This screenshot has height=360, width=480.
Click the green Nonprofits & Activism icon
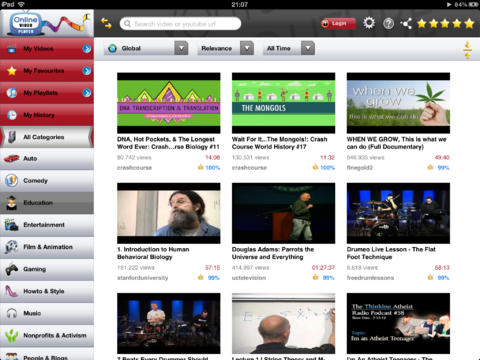[x=11, y=335]
